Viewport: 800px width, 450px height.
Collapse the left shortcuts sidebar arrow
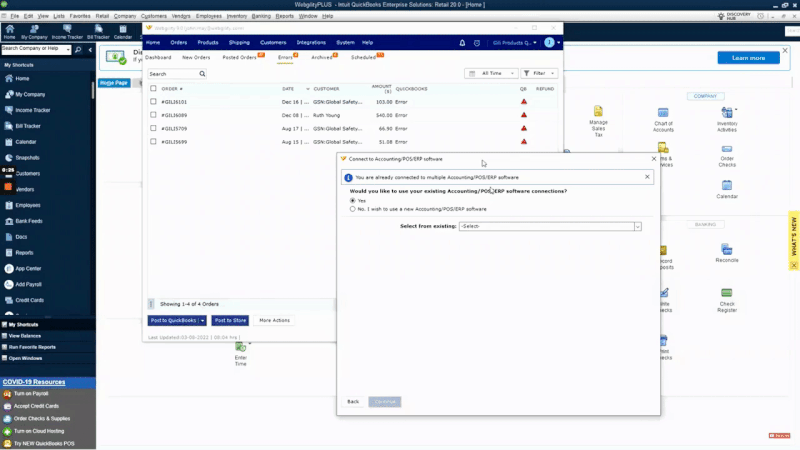click(90, 49)
